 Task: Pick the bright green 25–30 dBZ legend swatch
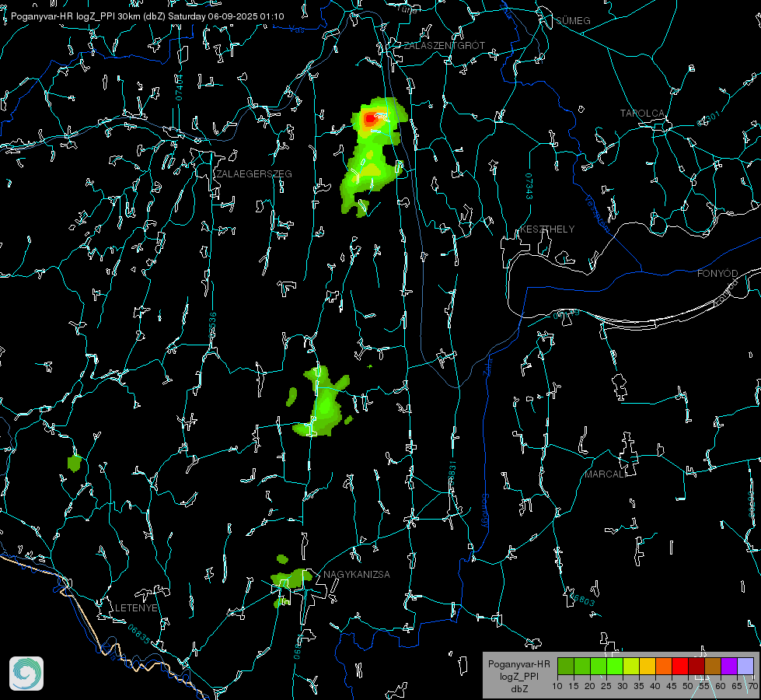tap(615, 666)
